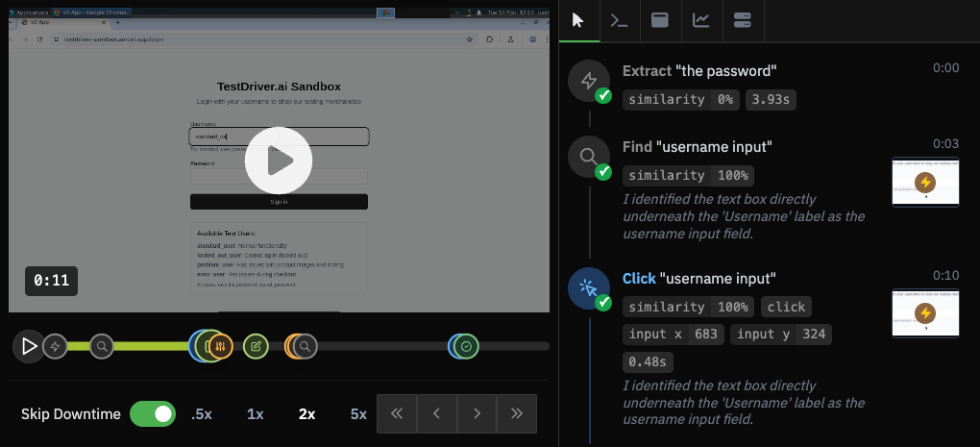Select the Click "username input" step title
This screenshot has width=980, height=447.
(x=699, y=278)
